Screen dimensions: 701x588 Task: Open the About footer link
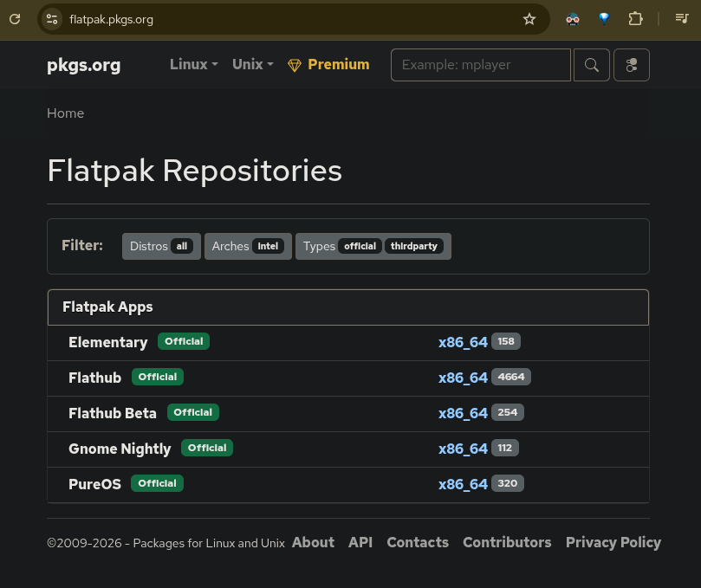(313, 542)
